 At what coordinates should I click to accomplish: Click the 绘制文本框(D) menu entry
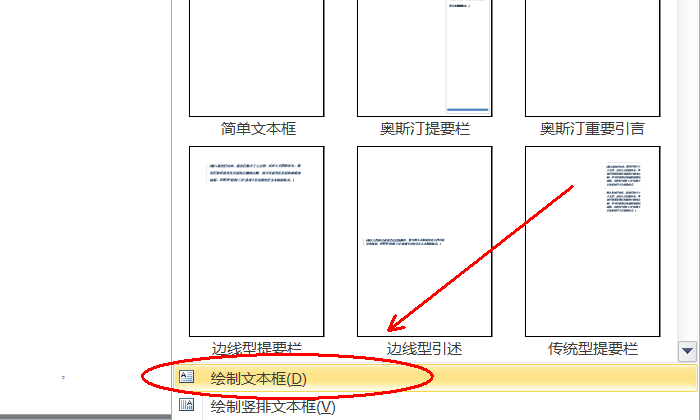[435, 378]
